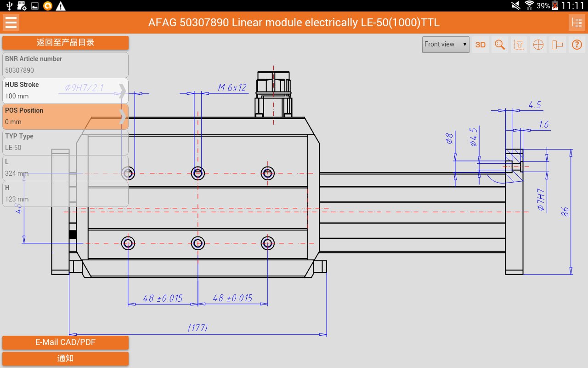
Task: Click the 86 height dimension label
Action: [565, 212]
